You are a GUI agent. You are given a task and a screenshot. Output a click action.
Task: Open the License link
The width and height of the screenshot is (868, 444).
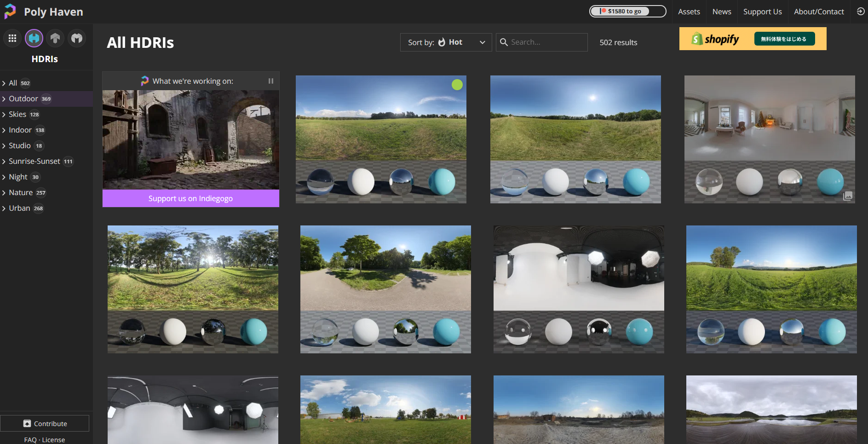(53, 440)
